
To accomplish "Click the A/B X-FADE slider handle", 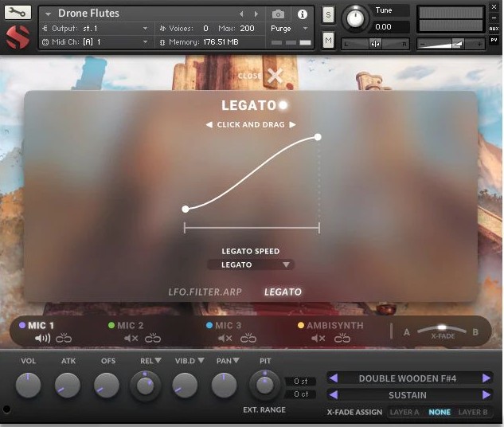I will pyautogui.click(x=442, y=327).
